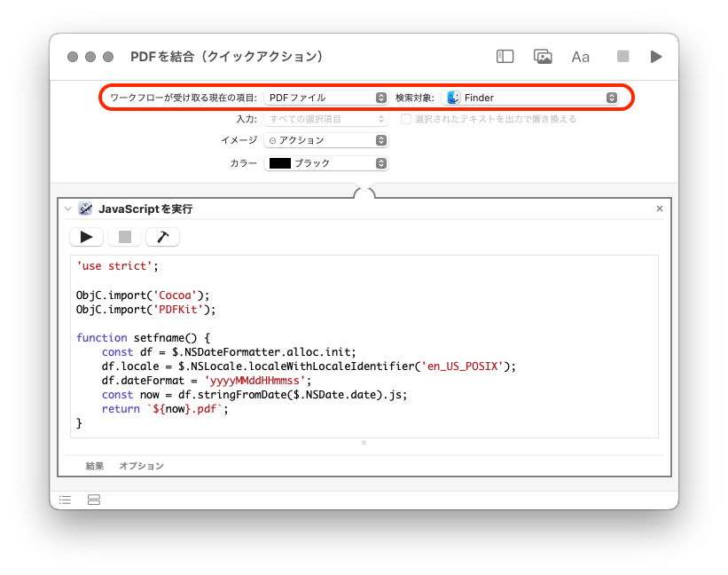Click the Finder app icon in dropdown
The width and height of the screenshot is (728, 575).
[454, 98]
